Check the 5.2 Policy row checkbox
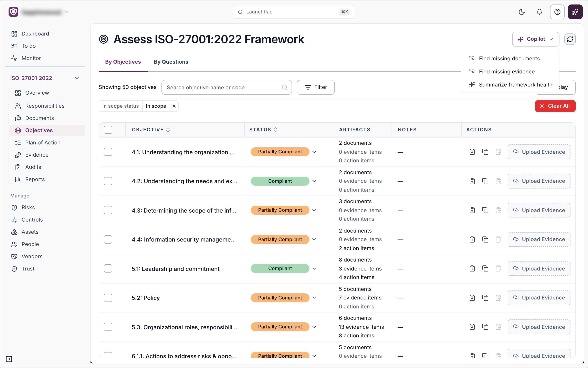The image size is (588, 368). [108, 298]
